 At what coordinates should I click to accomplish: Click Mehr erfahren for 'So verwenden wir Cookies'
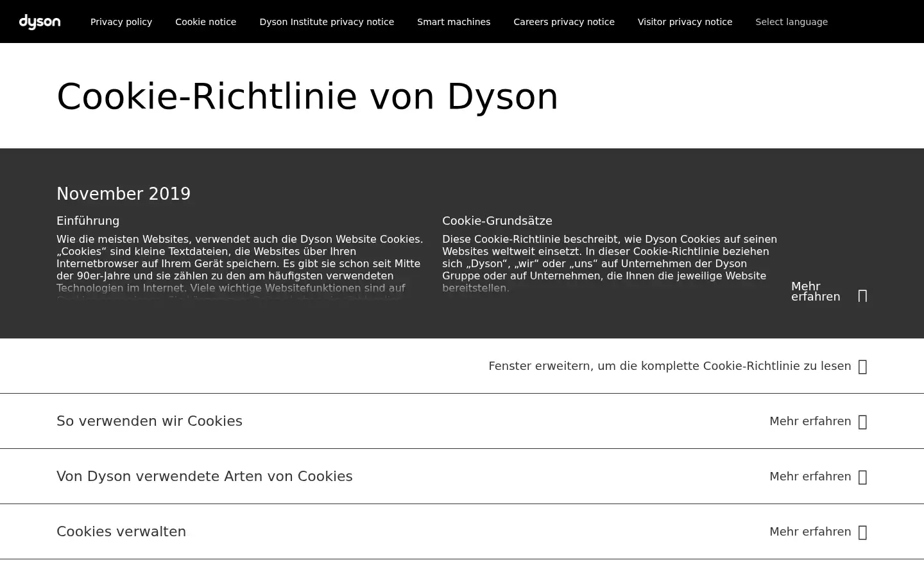click(810, 421)
